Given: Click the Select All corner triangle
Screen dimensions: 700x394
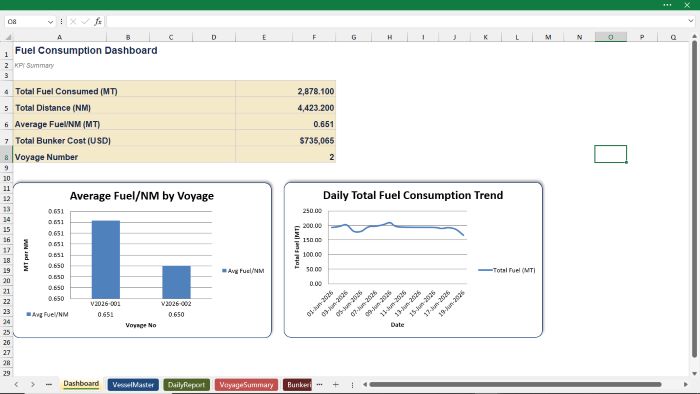Looking at the screenshot, I should click(8, 37).
